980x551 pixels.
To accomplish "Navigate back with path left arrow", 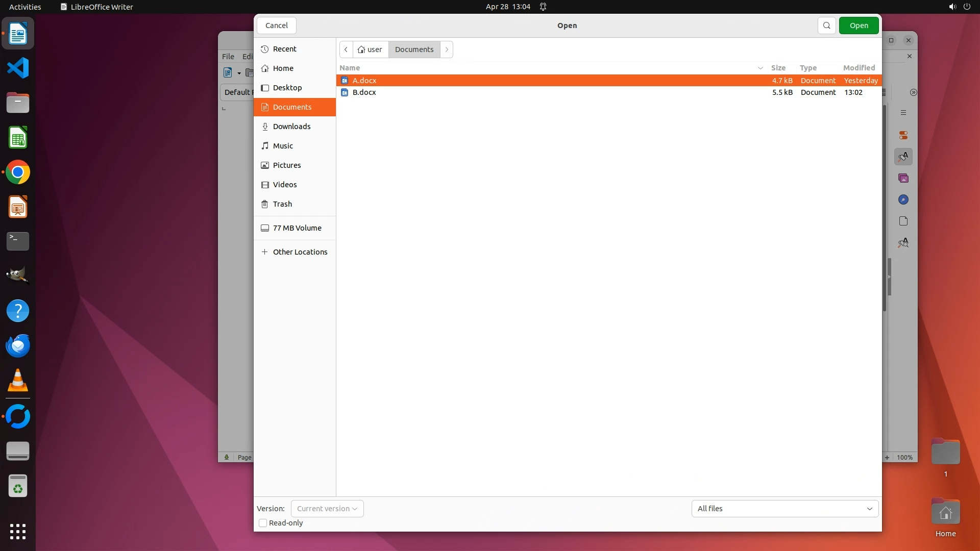I will (346, 49).
